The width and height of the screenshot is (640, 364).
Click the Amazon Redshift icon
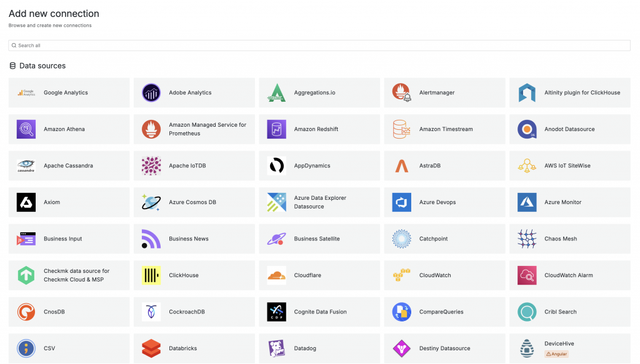(x=276, y=129)
